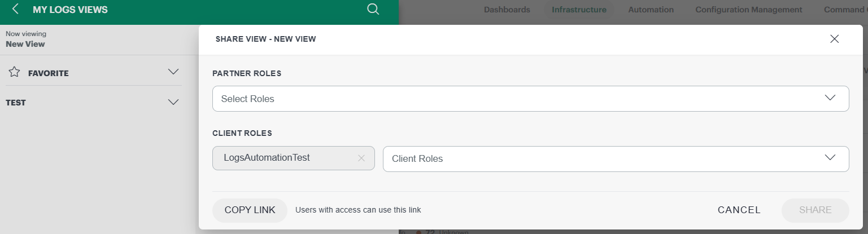Open search in My Logs Views header
Screen dimensions: 868x234
[373, 9]
